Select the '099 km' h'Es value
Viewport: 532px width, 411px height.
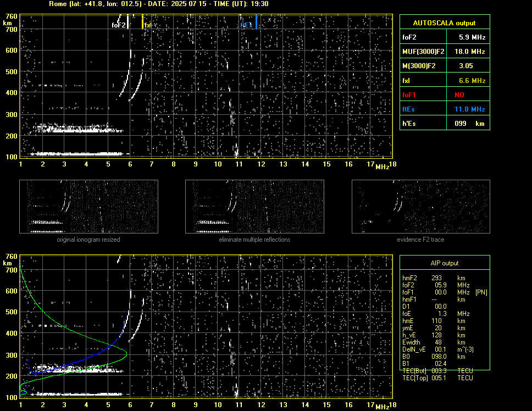tap(469, 124)
